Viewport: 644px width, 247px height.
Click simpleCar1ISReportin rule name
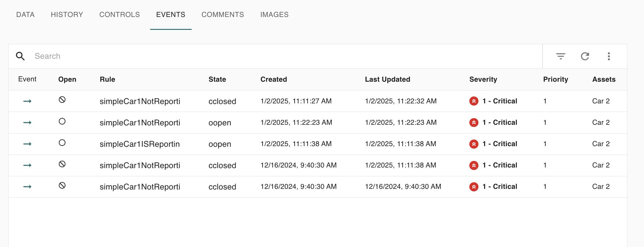click(x=140, y=144)
